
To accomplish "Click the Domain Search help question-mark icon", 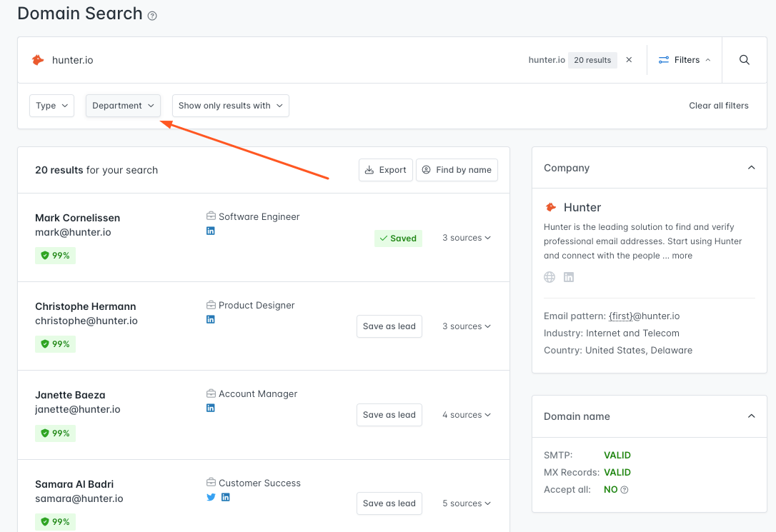I will pos(152,16).
